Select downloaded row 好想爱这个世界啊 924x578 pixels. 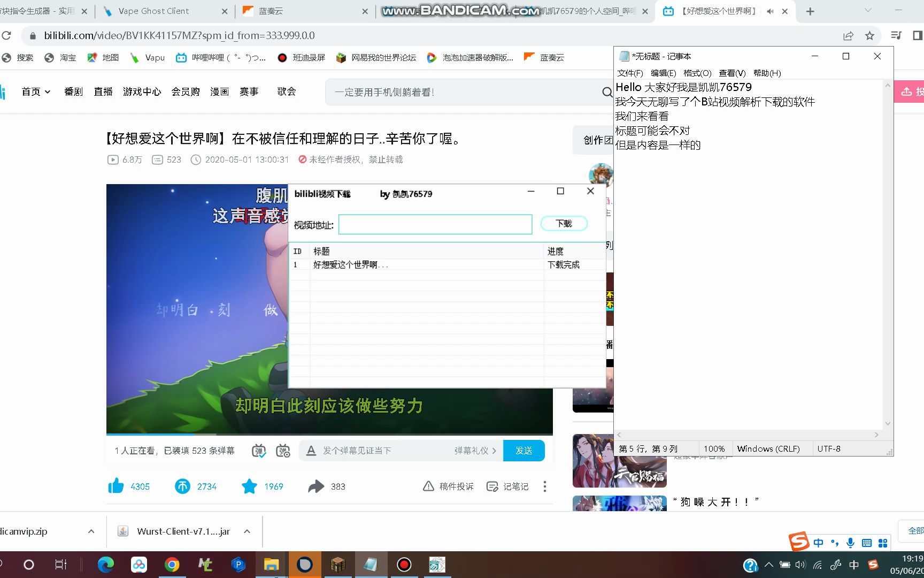[447, 265]
